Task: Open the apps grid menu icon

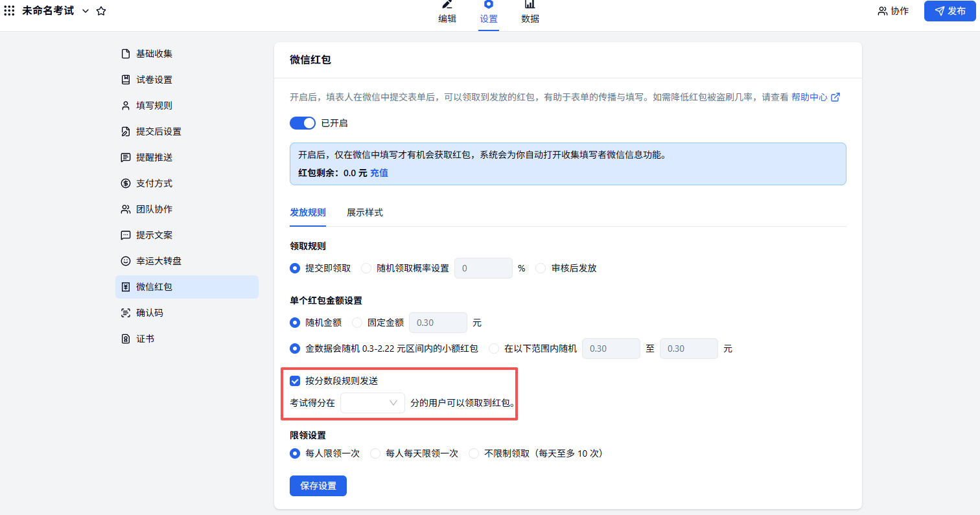Action: (10, 11)
